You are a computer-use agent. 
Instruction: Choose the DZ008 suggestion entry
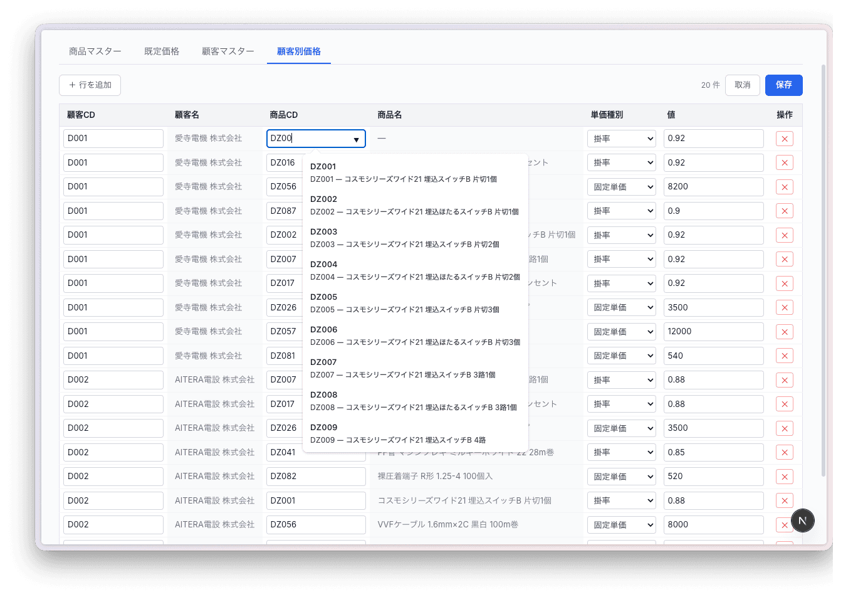415,401
